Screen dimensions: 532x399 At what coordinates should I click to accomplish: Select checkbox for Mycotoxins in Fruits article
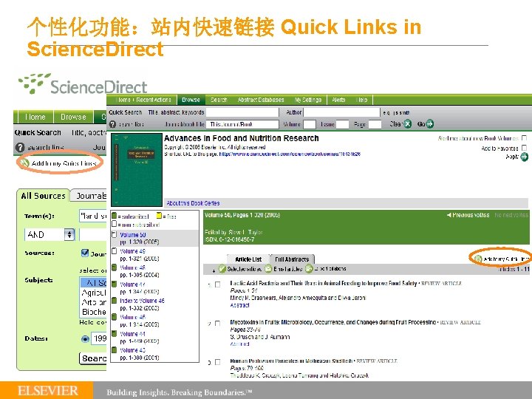tap(218, 324)
